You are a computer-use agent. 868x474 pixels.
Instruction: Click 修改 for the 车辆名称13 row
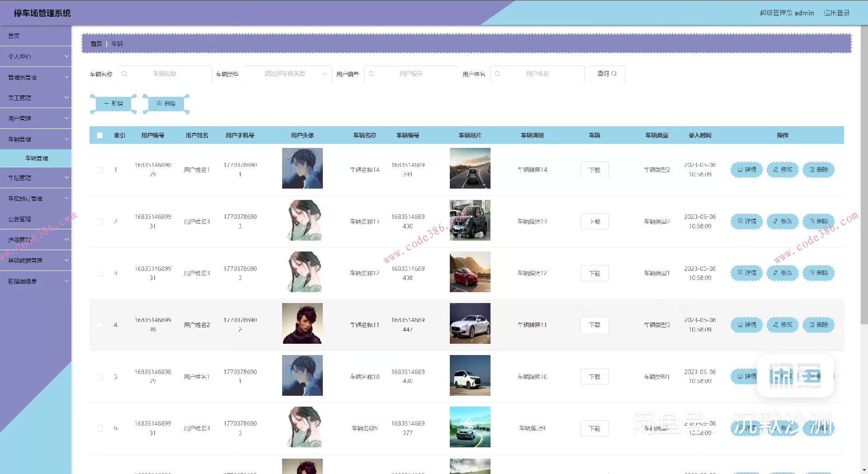(783, 221)
